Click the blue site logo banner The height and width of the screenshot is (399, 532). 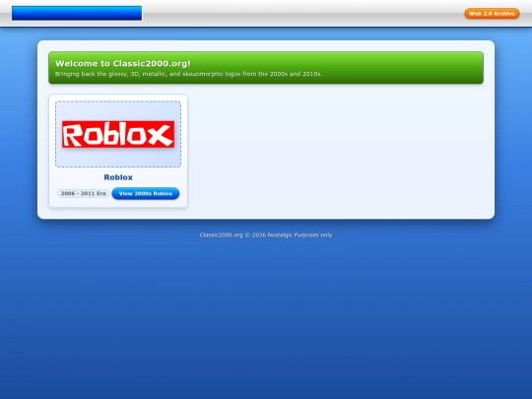pos(77,13)
